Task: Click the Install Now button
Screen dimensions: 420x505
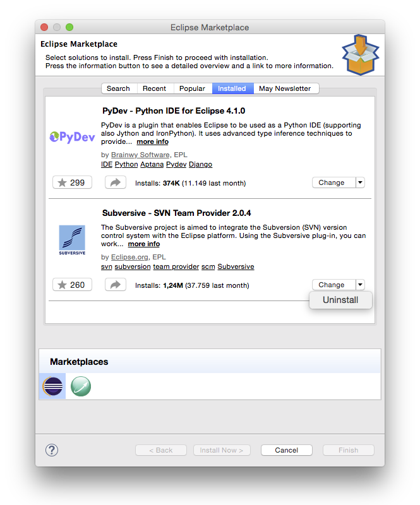Action: coord(222,450)
